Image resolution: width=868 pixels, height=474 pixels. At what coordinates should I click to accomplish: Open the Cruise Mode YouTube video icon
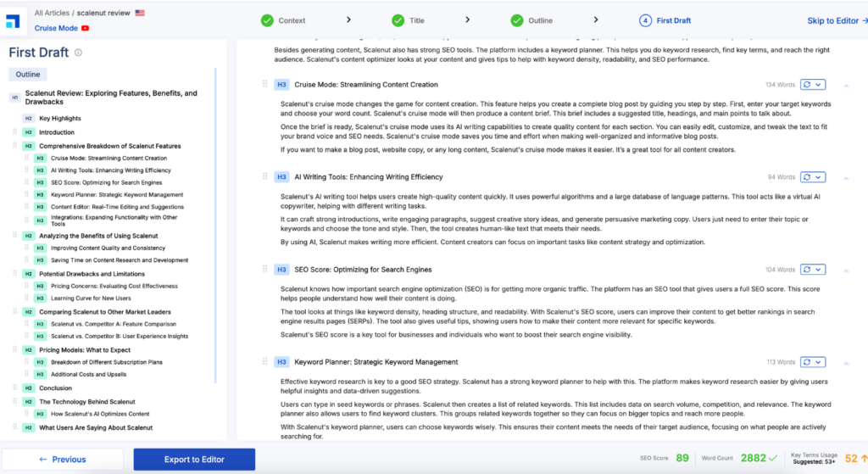[x=86, y=28]
